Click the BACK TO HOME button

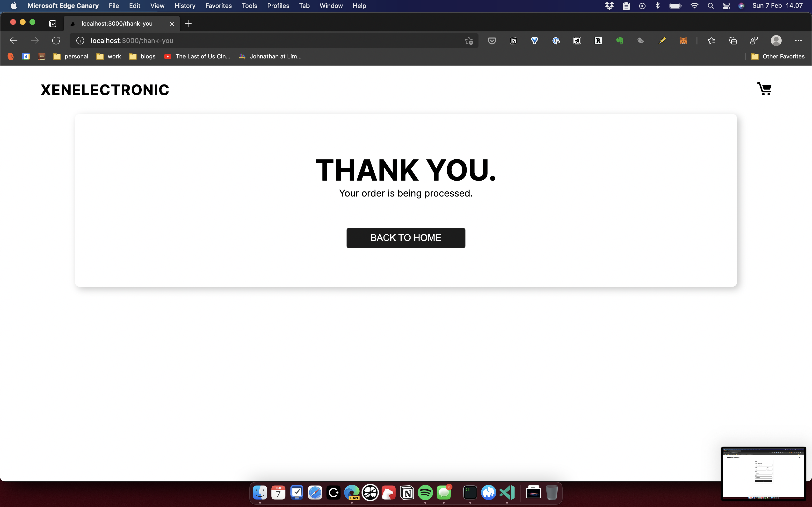406,238
